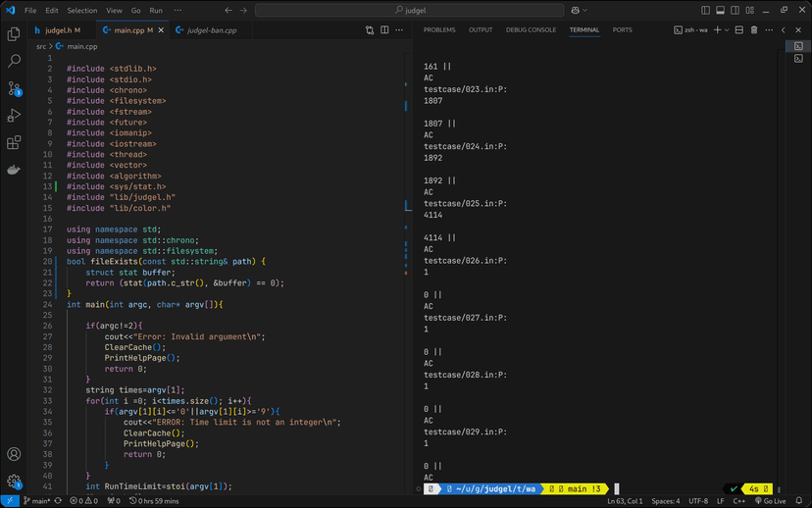This screenshot has height=508, width=812.
Task: Open the Search view in activity bar
Action: 14,61
